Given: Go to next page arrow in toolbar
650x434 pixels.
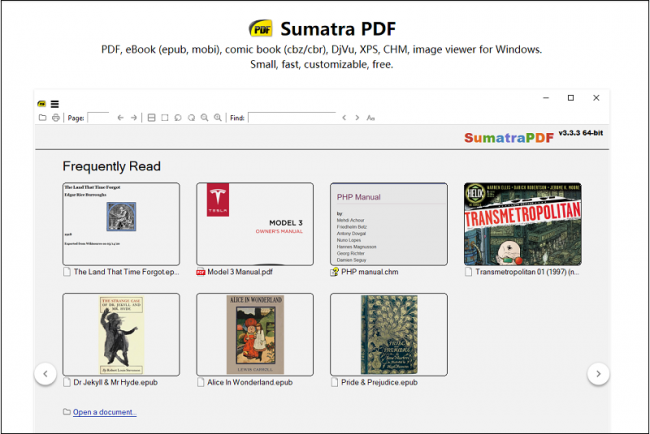Looking at the screenshot, I should [x=134, y=118].
